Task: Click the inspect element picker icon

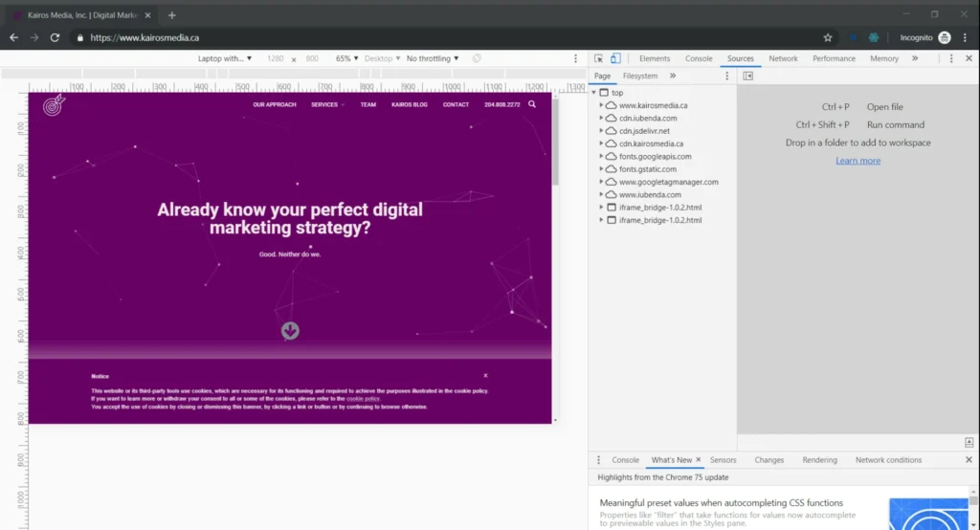Action: point(598,58)
